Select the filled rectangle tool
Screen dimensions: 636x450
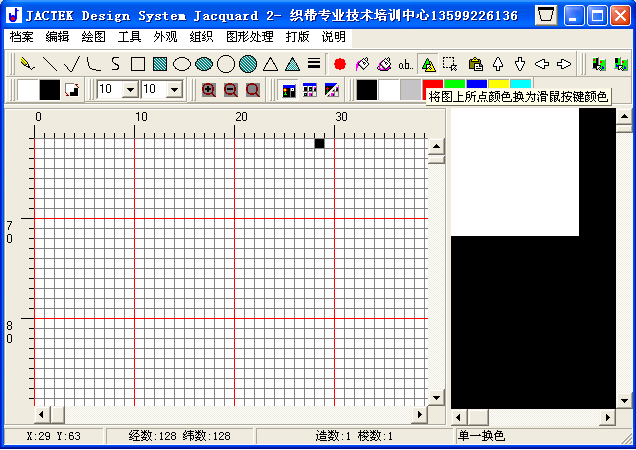[160, 64]
